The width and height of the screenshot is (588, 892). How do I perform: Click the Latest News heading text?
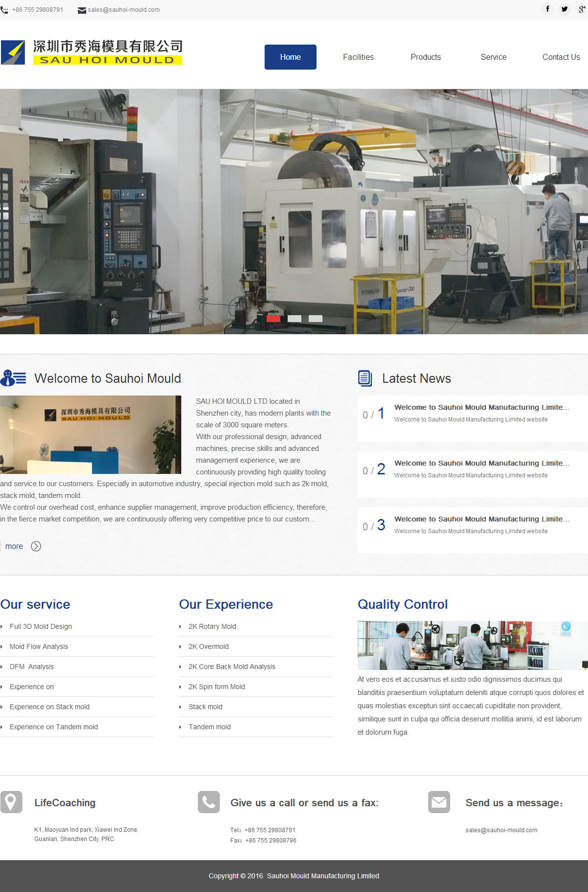[416, 378]
